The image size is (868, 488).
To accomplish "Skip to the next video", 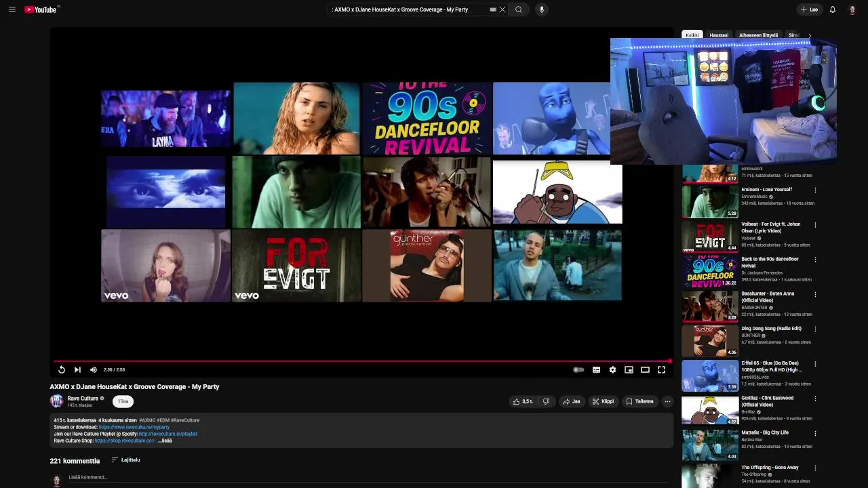I will pos(77,370).
